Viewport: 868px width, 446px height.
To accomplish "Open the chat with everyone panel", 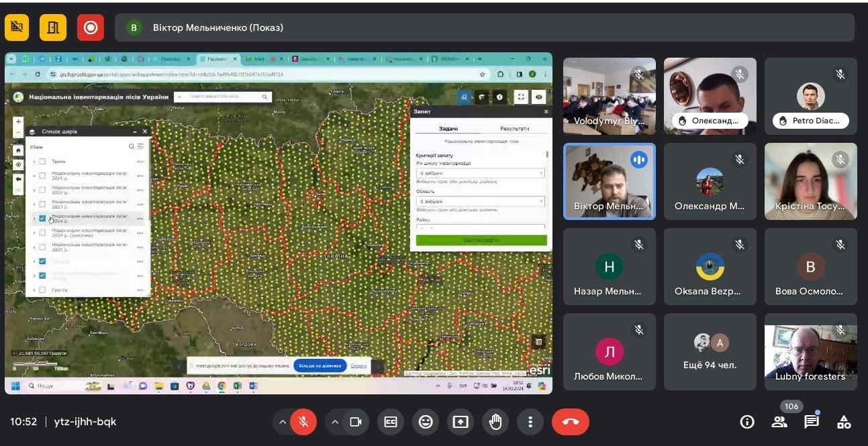I will [812, 422].
